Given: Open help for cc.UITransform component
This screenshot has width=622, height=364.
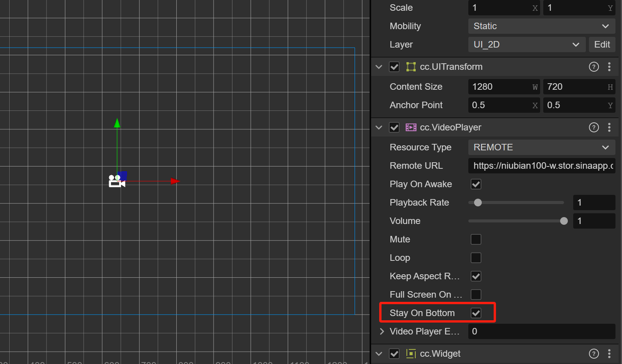Looking at the screenshot, I should [x=593, y=67].
